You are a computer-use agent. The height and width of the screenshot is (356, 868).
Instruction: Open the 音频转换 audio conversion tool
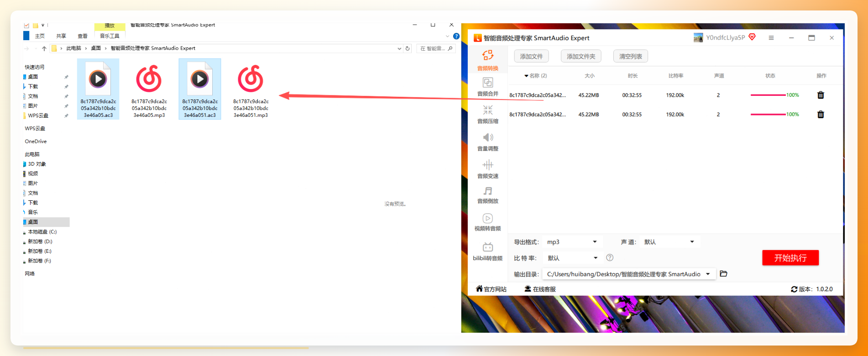tap(487, 61)
